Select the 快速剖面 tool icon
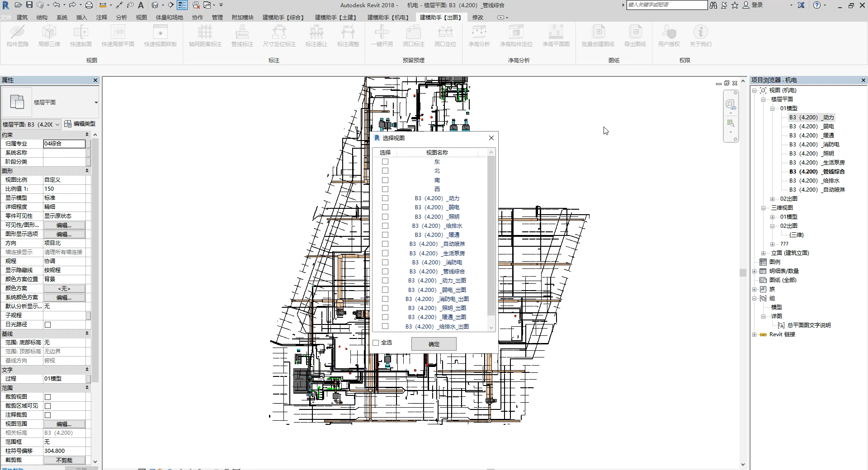 (x=81, y=33)
